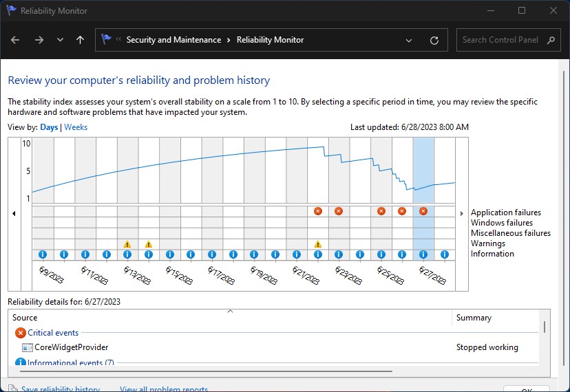Image resolution: width=570 pixels, height=392 pixels.
Task: Switch the view to Weeks
Action: click(x=76, y=127)
